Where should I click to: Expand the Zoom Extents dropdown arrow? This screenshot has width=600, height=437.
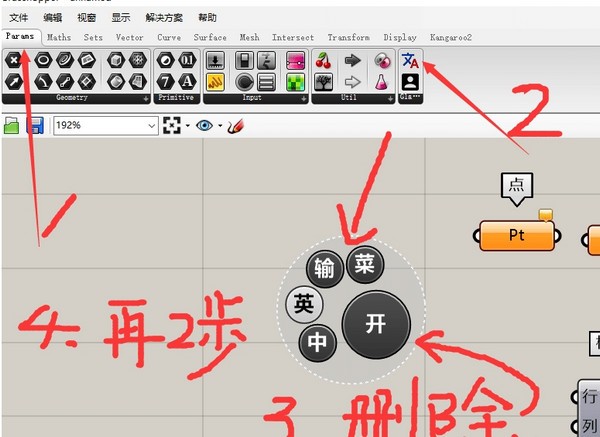(x=188, y=126)
